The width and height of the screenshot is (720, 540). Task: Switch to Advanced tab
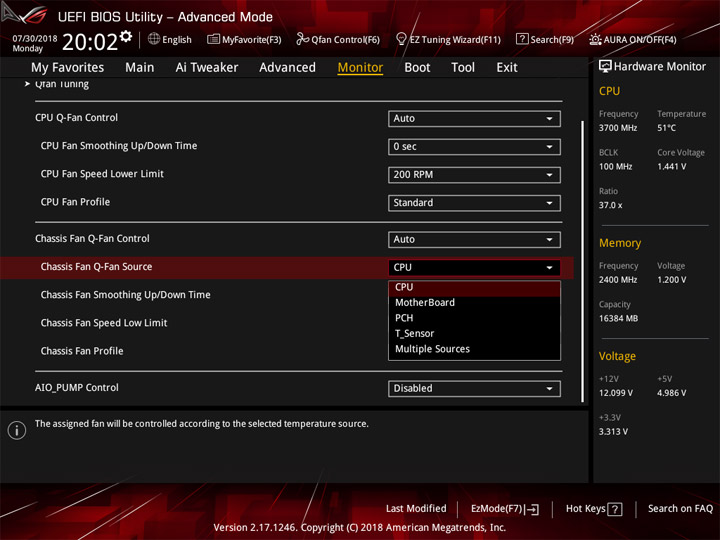click(x=287, y=68)
